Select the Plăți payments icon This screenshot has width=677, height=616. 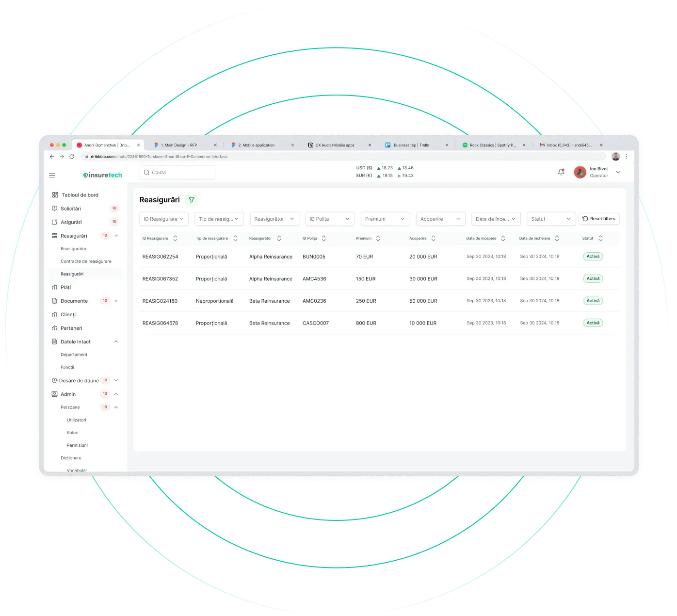[54, 287]
